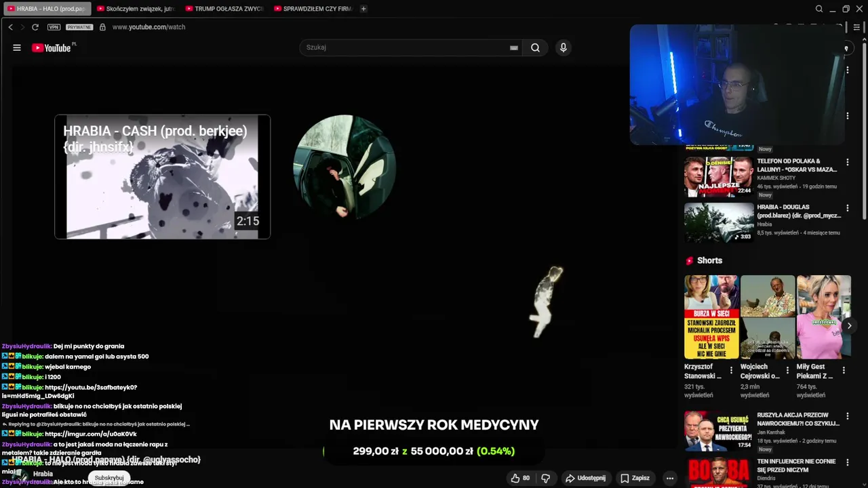868x488 pixels.
Task: Go back in browser history
Action: tap(10, 27)
